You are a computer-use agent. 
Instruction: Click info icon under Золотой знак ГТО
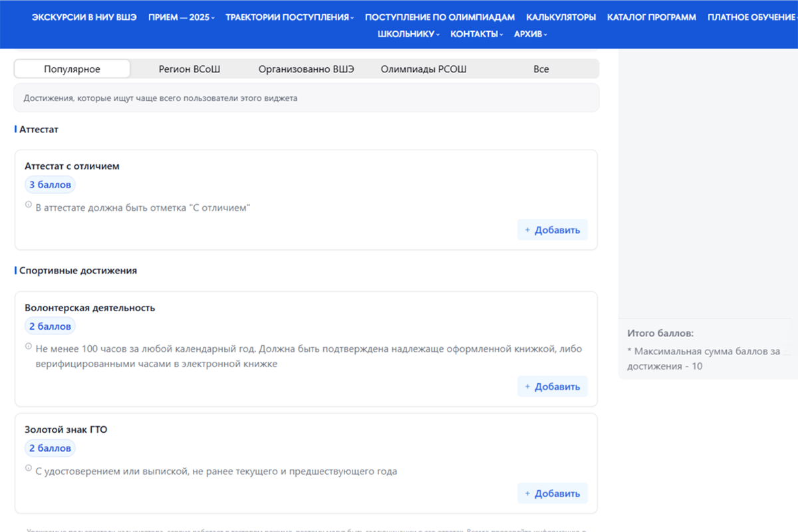(29, 468)
